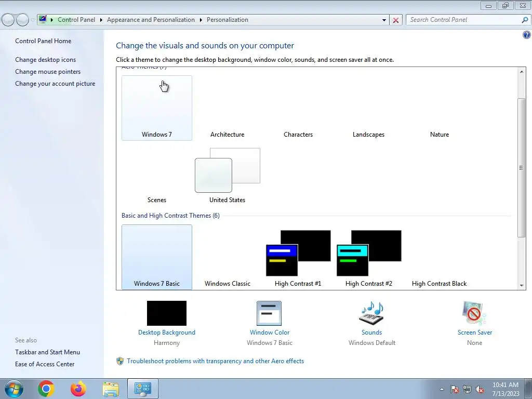
Task: Select the Windows Classic theme
Action: coord(228,258)
